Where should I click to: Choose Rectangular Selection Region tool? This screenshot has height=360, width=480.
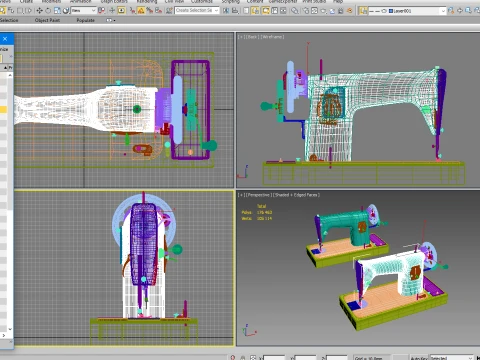click(x=20, y=11)
